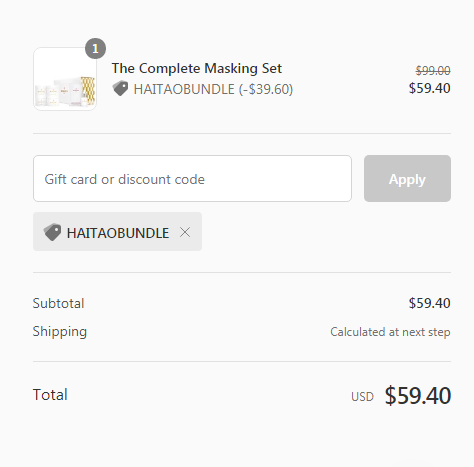Screen dimensions: 474x467
Task: Click the tag icon in the applied code chip
Action: 52,232
